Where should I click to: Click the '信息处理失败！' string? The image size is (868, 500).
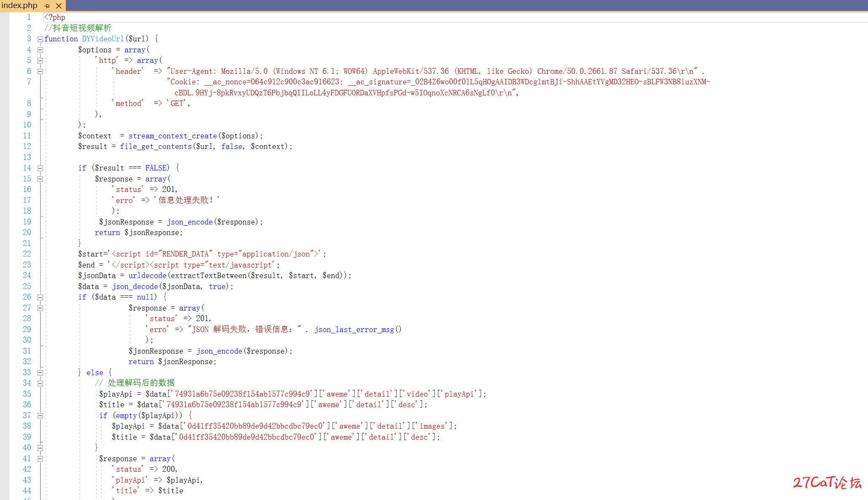pos(187,200)
